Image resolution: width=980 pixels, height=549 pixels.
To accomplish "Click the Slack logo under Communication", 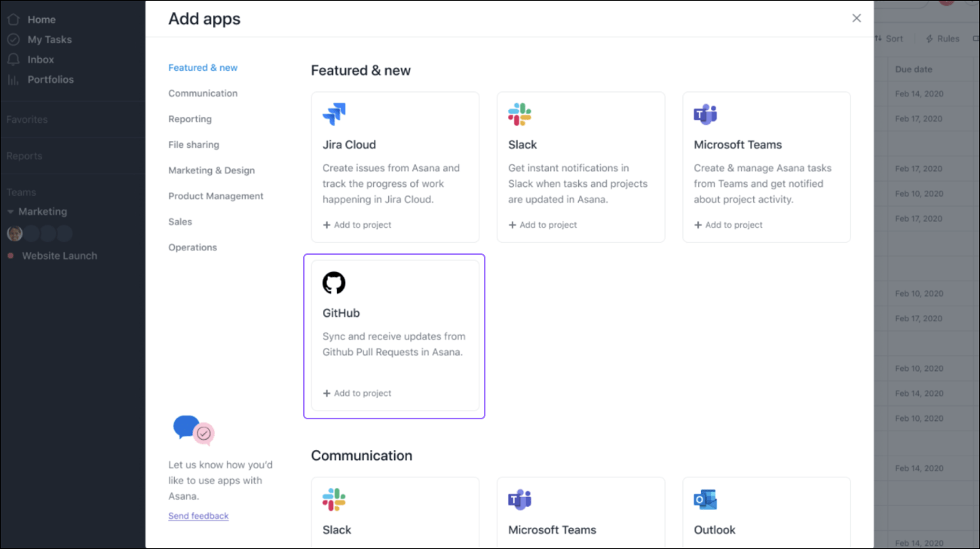I will point(334,499).
